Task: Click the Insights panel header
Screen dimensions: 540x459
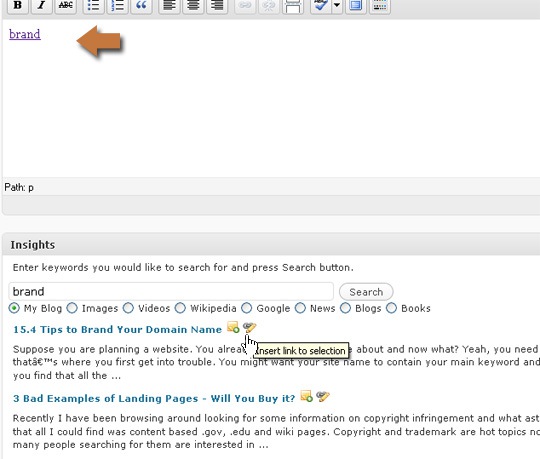Action: click(271, 244)
